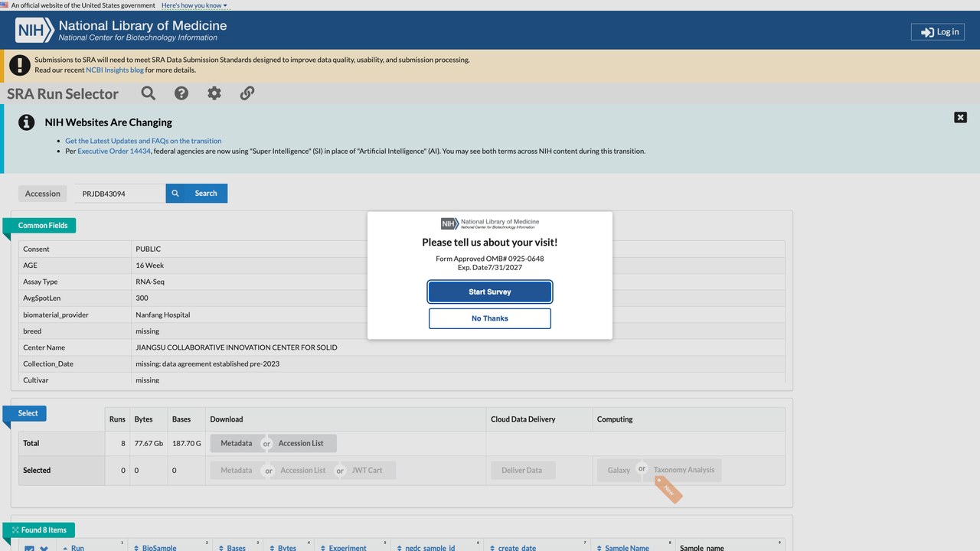The height and width of the screenshot is (551, 980).
Task: Click Metadata in the Selected row
Action: [237, 470]
